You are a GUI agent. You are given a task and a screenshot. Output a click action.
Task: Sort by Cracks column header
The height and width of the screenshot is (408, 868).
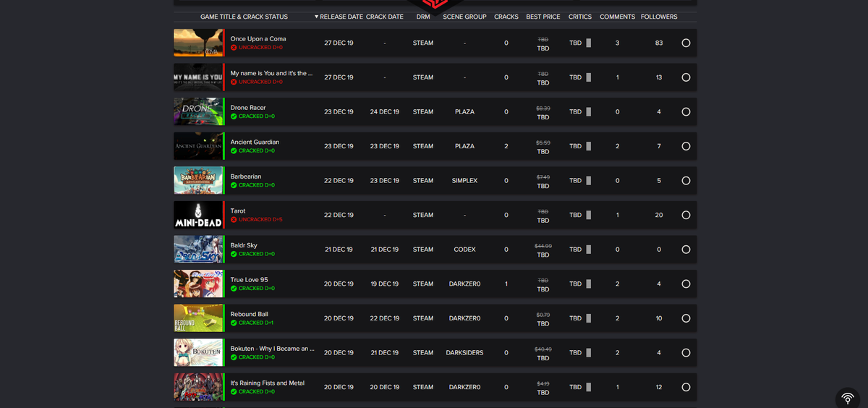[506, 17]
